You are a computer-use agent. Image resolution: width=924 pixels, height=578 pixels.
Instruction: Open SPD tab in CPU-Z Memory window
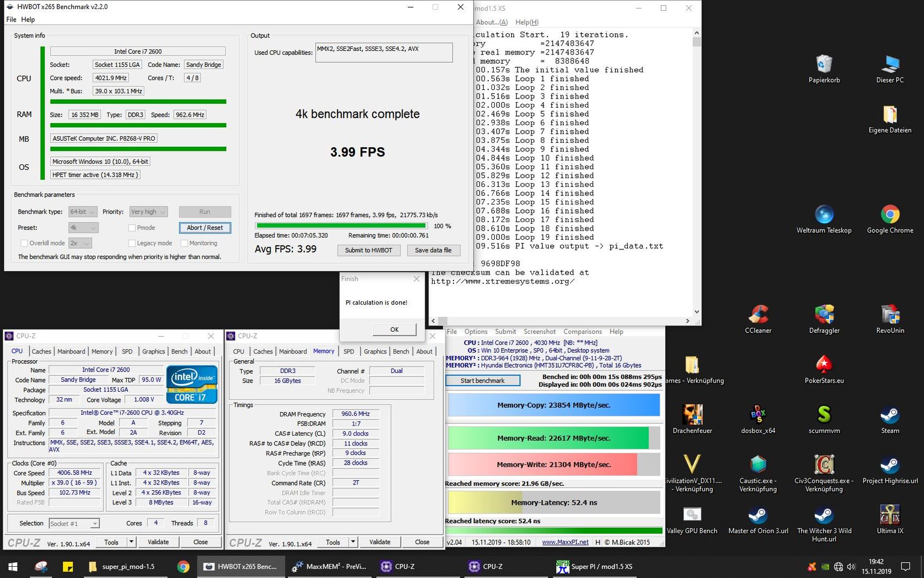[349, 352]
